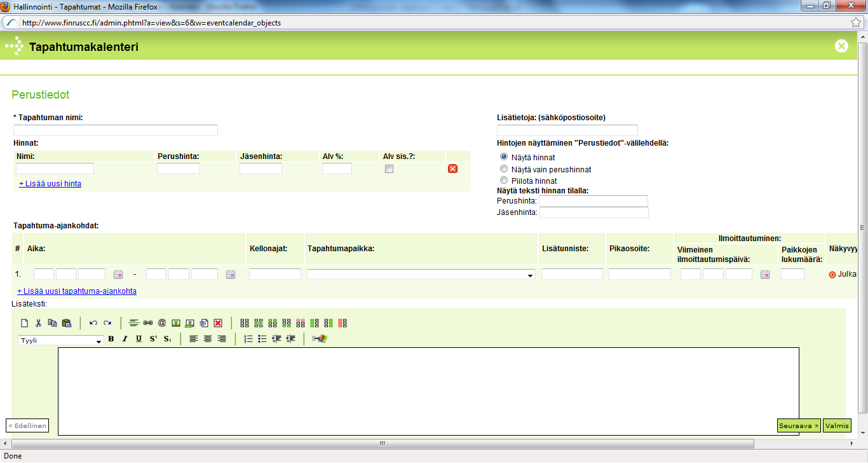
Task: Proceed with the Seuraava button
Action: (x=799, y=425)
